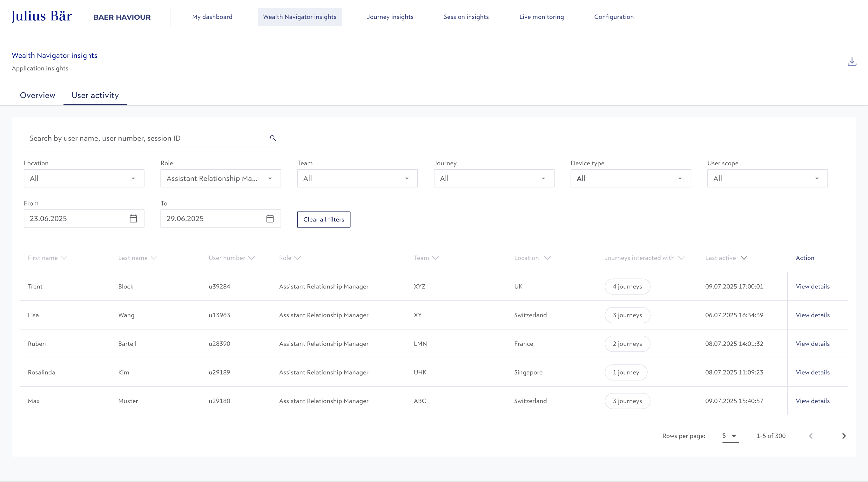Go to previous page arrow
868x482 pixels.
tap(811, 436)
